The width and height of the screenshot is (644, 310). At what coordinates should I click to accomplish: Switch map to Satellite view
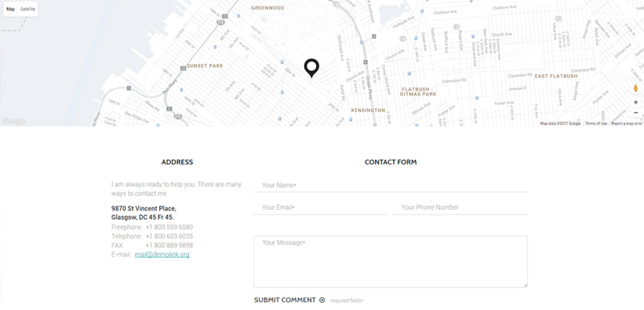28,9
